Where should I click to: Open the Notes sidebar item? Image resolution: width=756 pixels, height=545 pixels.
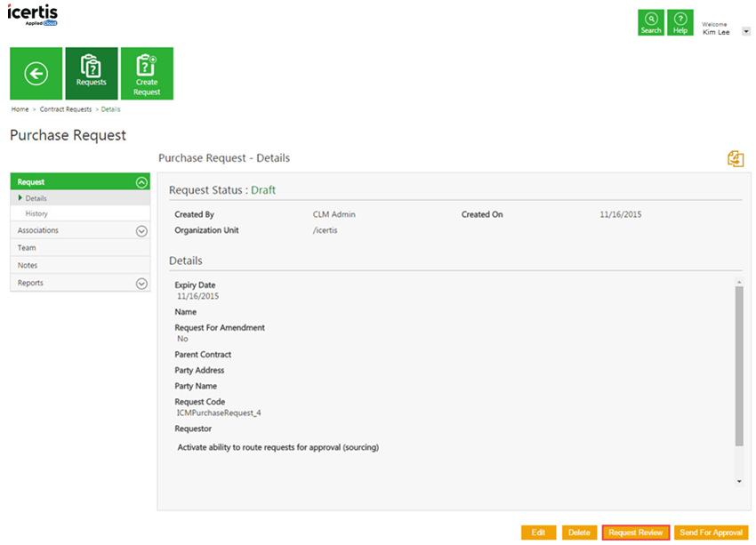28,266
